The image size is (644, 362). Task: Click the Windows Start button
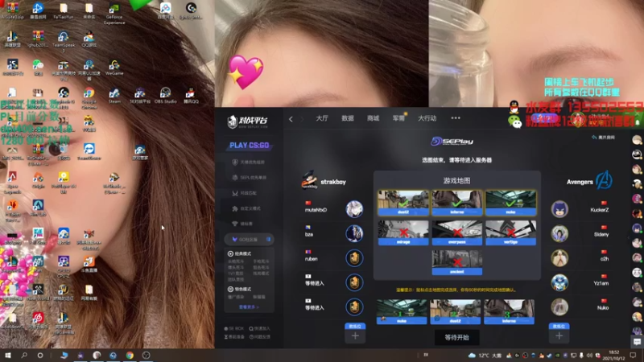[x=7, y=355]
